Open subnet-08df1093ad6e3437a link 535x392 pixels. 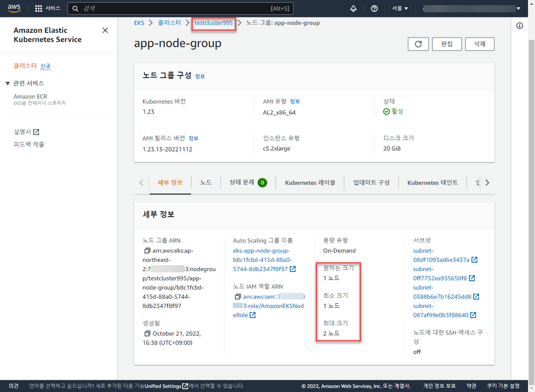(x=441, y=255)
